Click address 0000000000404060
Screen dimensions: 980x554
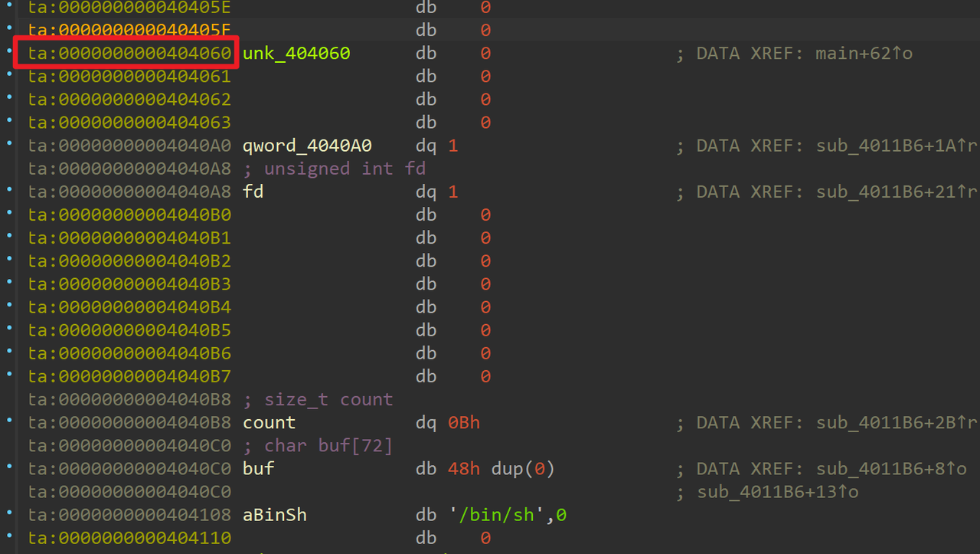click(x=130, y=54)
